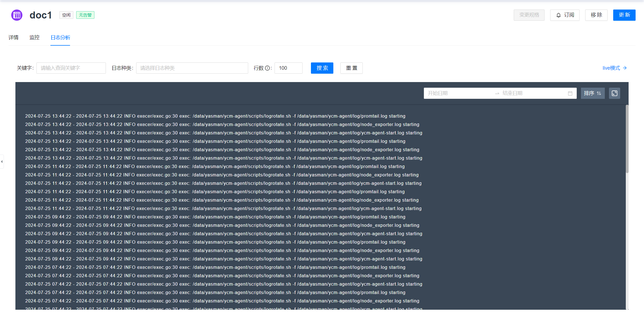Click the 移除 remove button
The image size is (644, 331).
(x=596, y=15)
